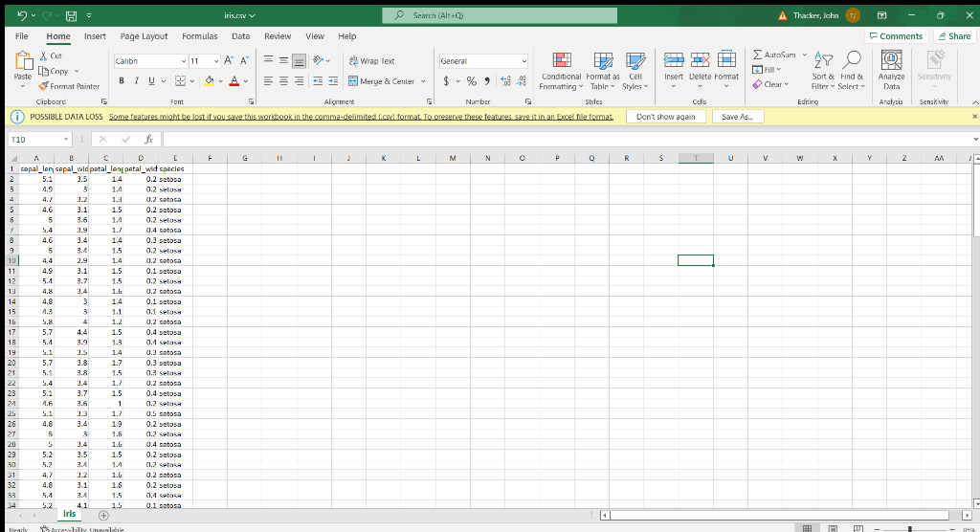Screen dimensions: 980x532
Task: Click the Decrease Decimal icon
Action: (522, 80)
